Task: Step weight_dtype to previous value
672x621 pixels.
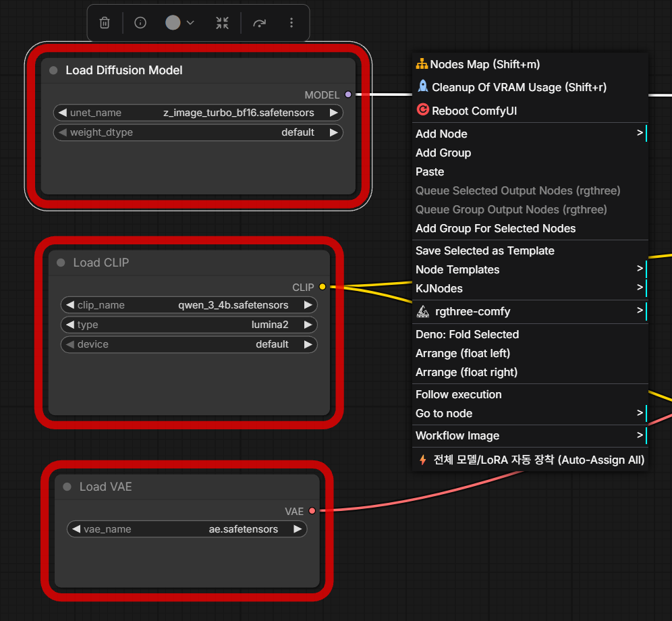Action: click(63, 132)
